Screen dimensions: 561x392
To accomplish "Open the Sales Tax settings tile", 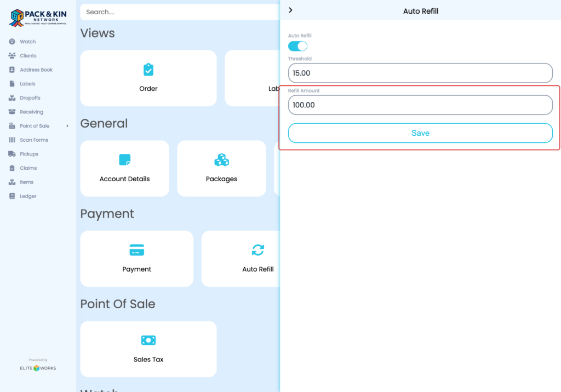I will (x=148, y=349).
